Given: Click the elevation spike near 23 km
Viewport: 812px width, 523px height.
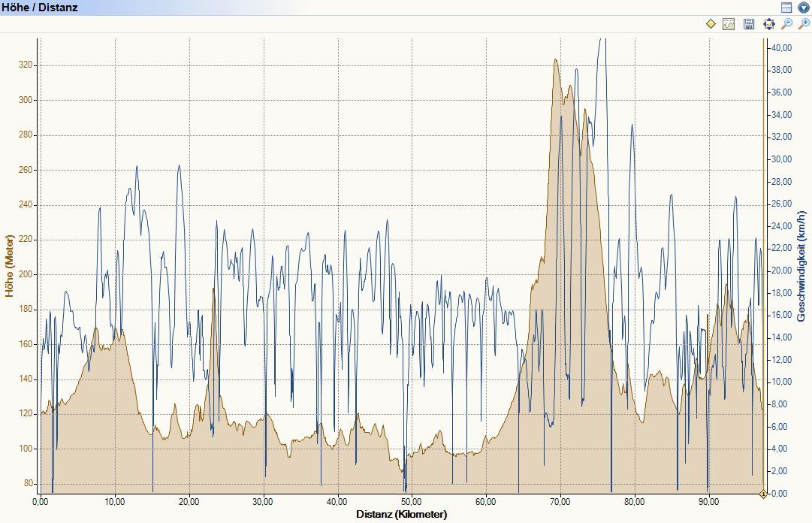Looking at the screenshot, I should 213,289.
